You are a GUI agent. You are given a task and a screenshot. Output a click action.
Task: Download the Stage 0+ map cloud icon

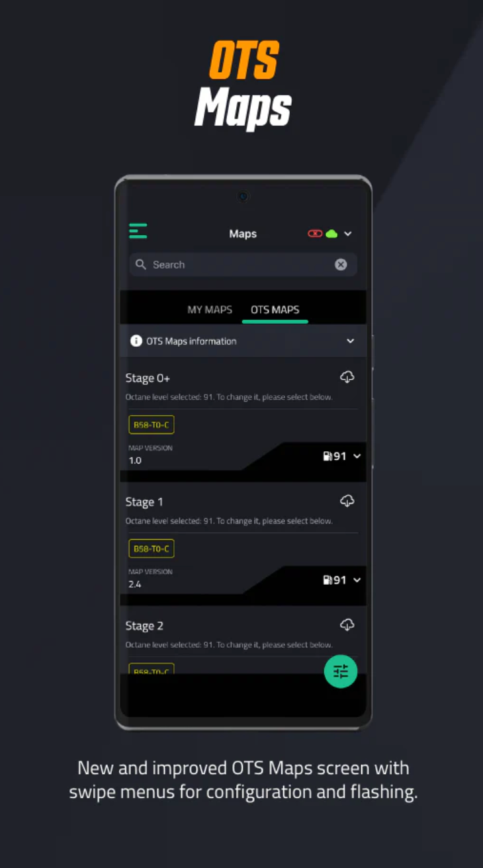(347, 377)
